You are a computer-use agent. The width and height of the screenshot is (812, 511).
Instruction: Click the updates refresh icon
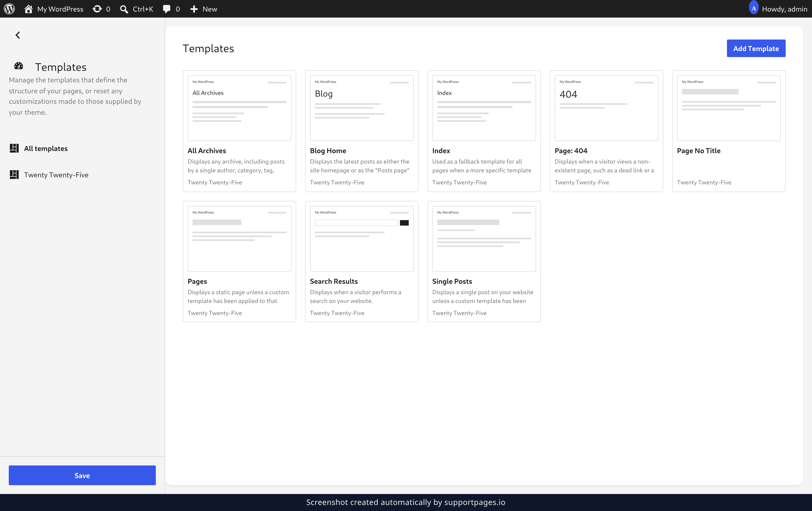[x=97, y=9]
